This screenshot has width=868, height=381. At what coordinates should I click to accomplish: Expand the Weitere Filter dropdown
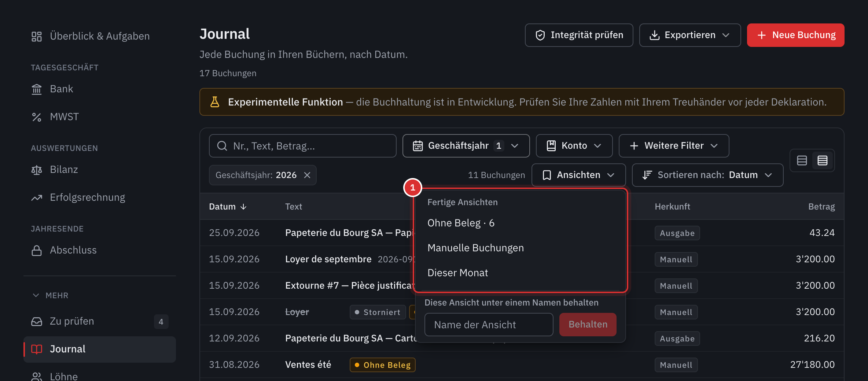tap(674, 146)
